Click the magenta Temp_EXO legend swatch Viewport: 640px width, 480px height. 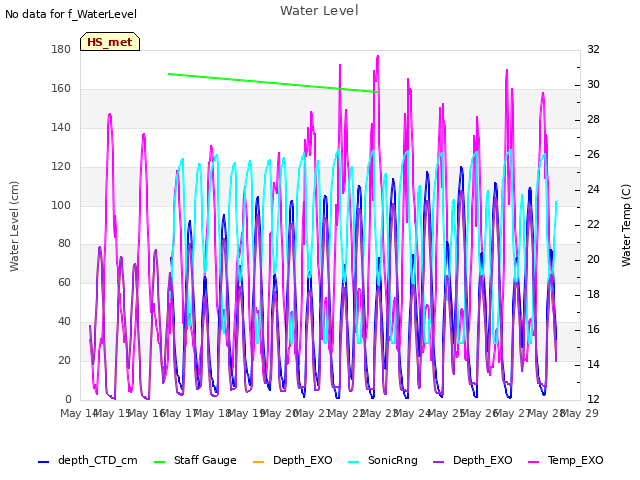pyautogui.click(x=533, y=462)
